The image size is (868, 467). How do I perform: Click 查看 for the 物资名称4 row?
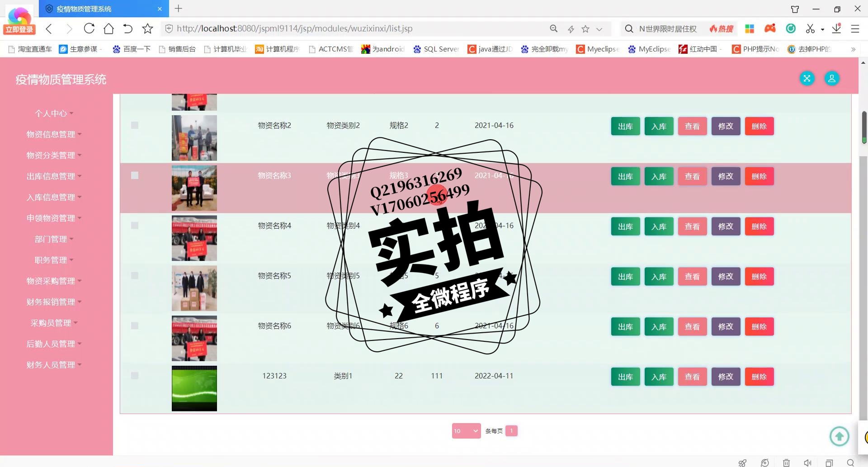pos(692,226)
